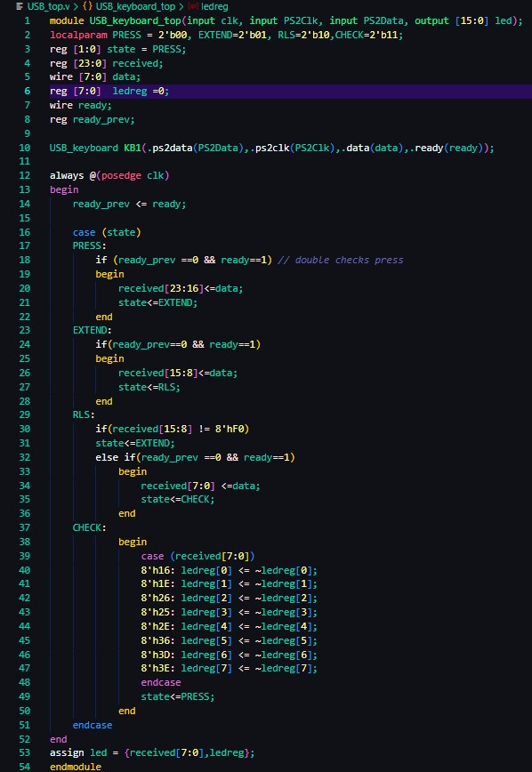Click the "8'h3E:" case item
Image resolution: width=532 pixels, height=772 pixels.
158,668
